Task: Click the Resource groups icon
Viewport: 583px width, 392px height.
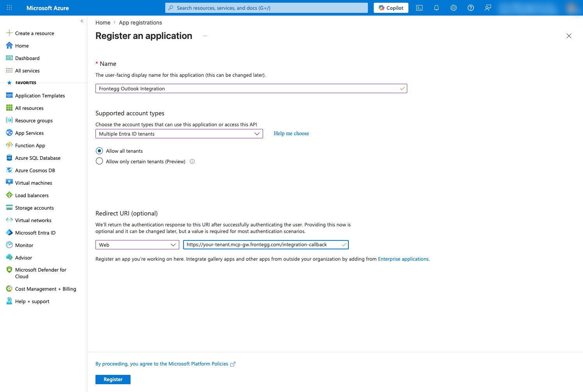Action: click(x=9, y=120)
